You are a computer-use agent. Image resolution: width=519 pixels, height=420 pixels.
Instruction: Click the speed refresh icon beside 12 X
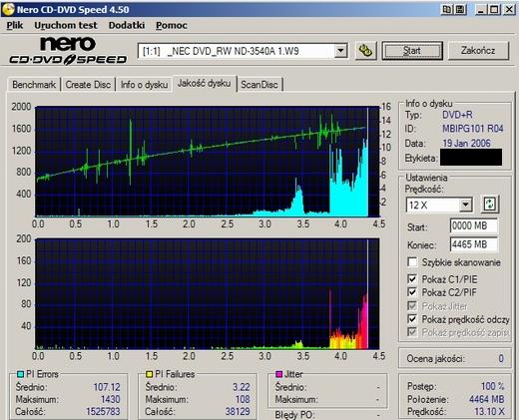pos(490,204)
